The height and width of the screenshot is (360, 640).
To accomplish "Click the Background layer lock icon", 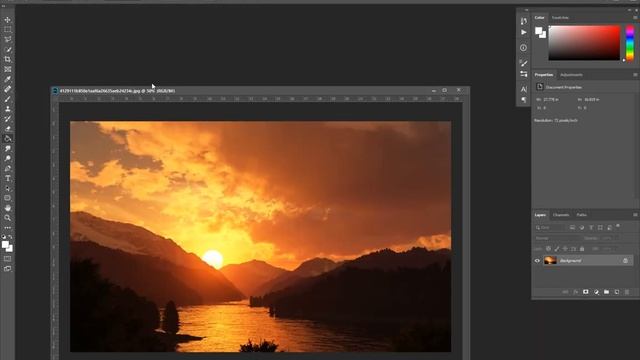I will click(x=625, y=260).
